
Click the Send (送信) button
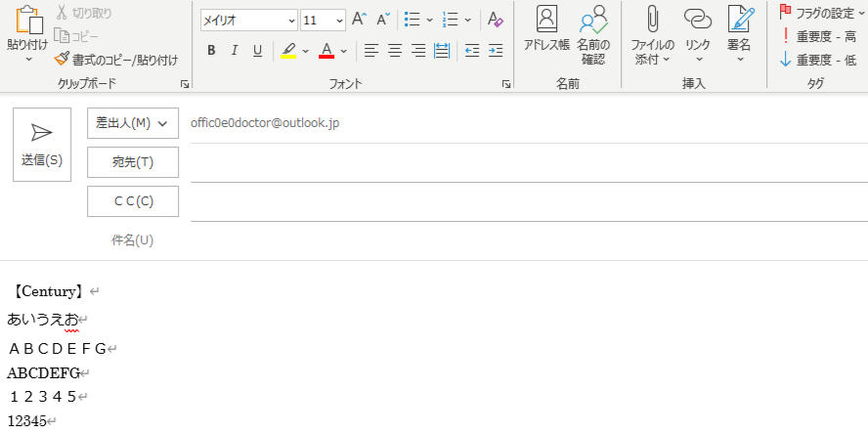(x=42, y=145)
